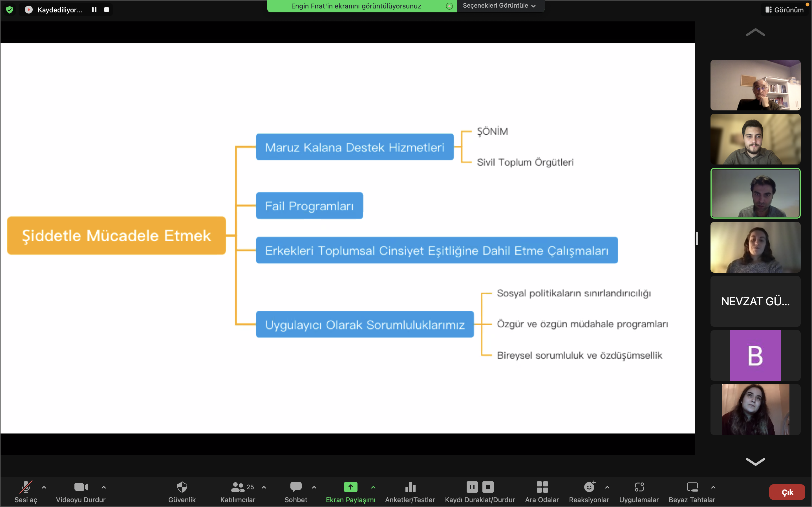This screenshot has height=507, width=812.
Task: Open the Sohbet chat panel
Action: pyautogui.click(x=295, y=487)
